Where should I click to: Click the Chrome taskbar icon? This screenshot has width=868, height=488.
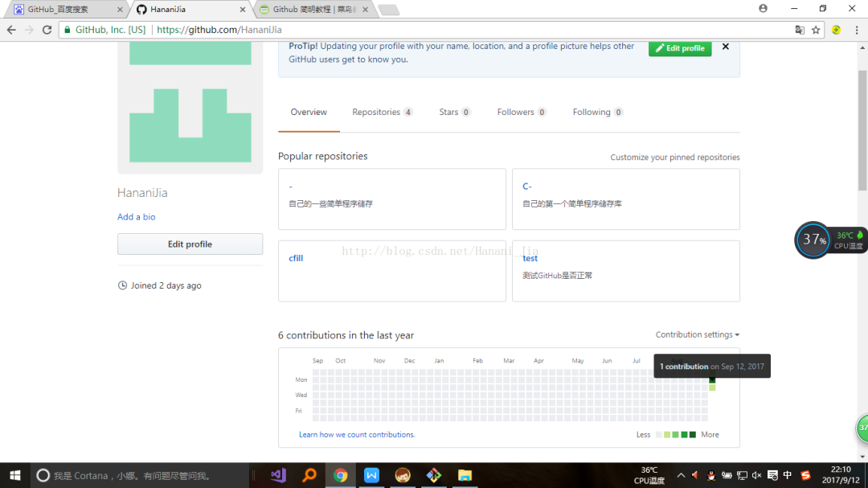[341, 475]
